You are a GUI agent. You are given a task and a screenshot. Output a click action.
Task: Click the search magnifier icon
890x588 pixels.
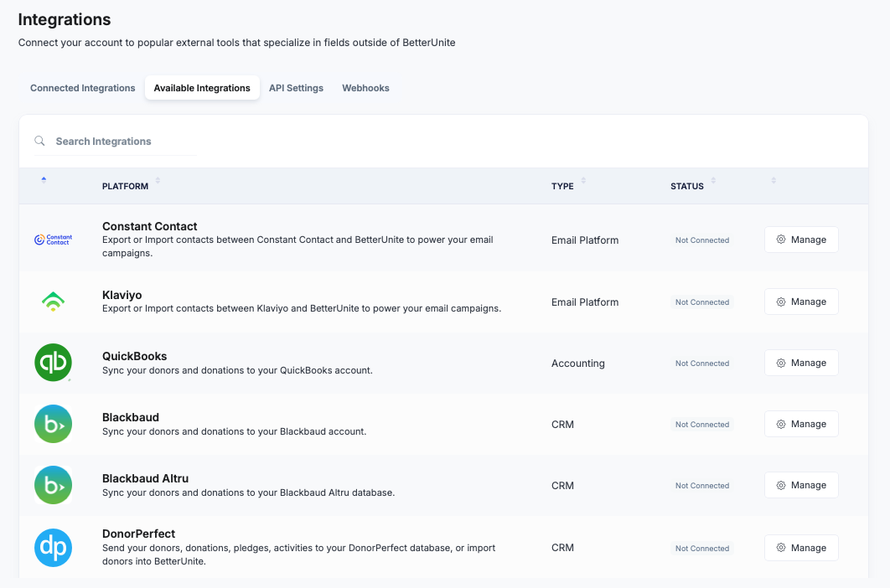click(39, 141)
